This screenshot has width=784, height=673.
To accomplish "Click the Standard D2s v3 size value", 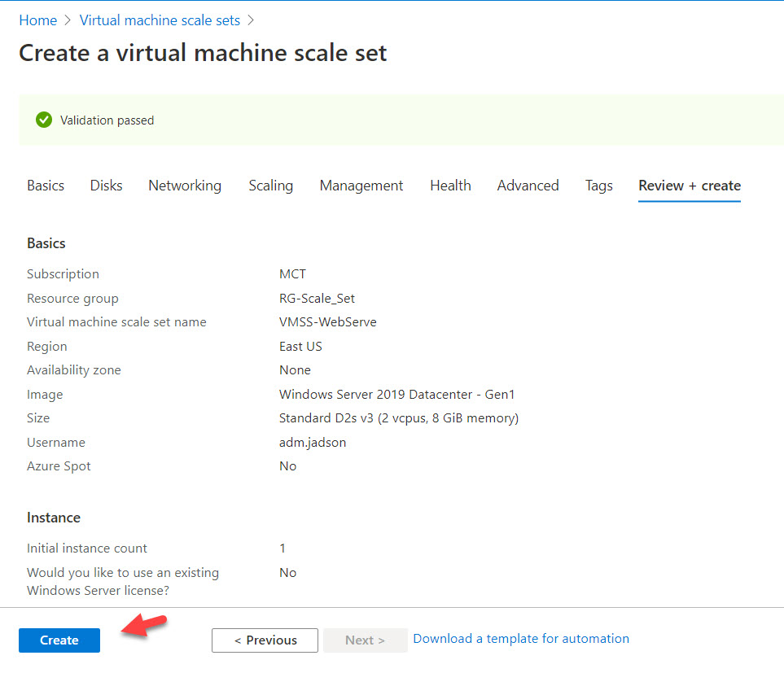I will (398, 418).
